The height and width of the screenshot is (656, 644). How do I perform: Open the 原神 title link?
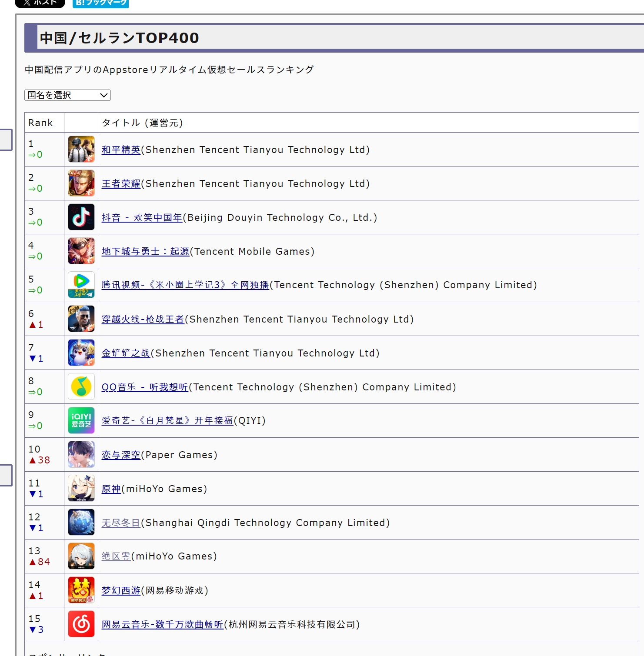tap(111, 489)
